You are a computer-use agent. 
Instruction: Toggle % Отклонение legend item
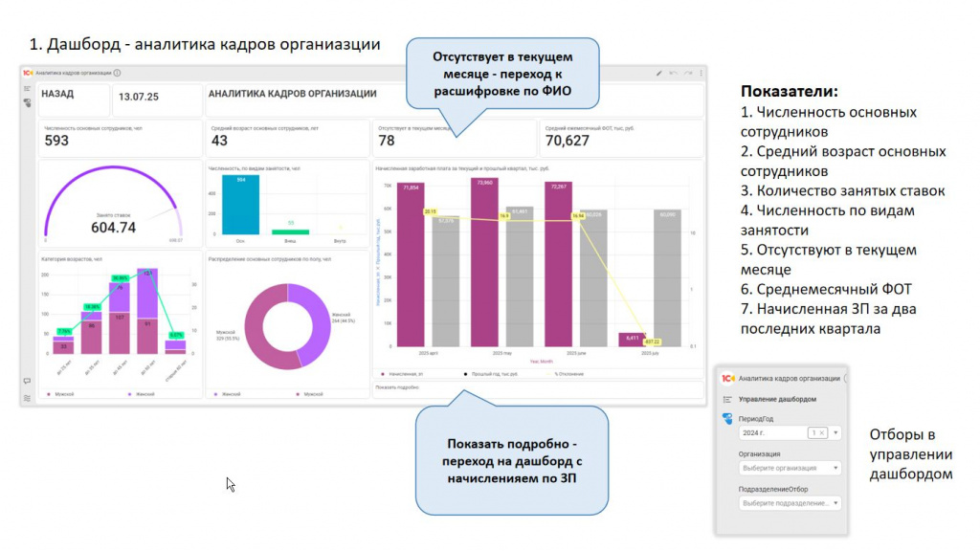pos(566,374)
